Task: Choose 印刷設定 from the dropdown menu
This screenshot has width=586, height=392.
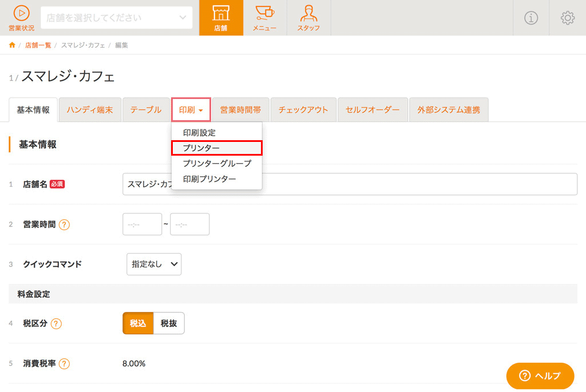Action: pyautogui.click(x=217, y=133)
